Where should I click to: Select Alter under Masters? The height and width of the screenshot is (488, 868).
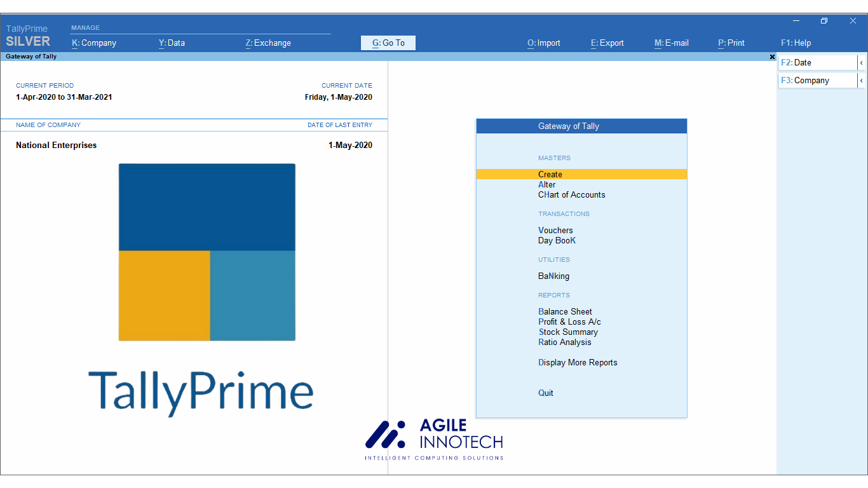click(547, 184)
